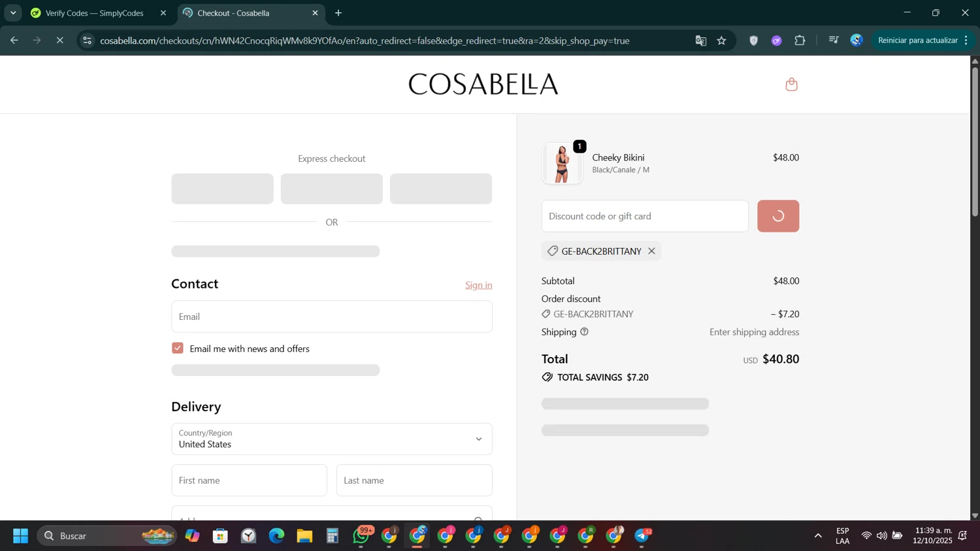Click the Cosabella logo
The width and height of the screenshot is (980, 551).
point(483,84)
